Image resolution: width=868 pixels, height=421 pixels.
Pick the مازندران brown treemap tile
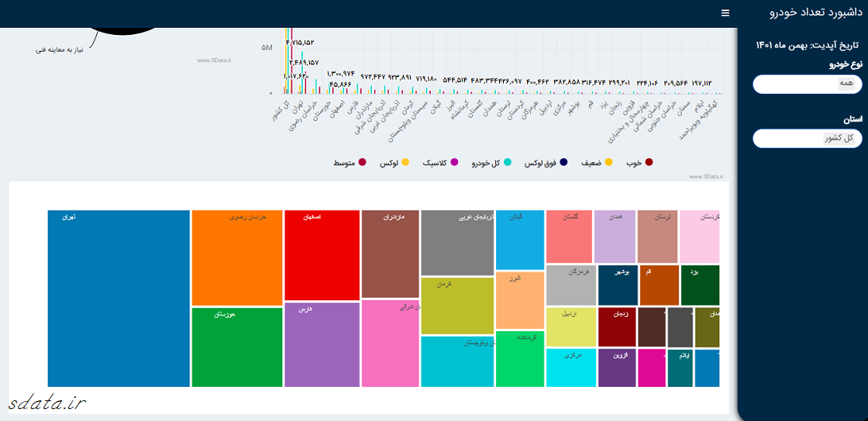point(389,253)
